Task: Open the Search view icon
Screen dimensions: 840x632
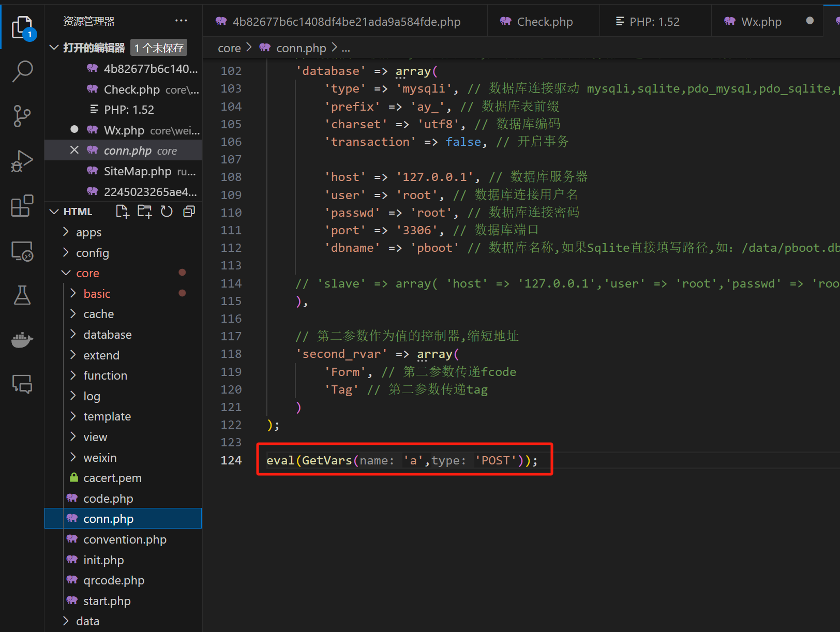Action: pos(22,71)
